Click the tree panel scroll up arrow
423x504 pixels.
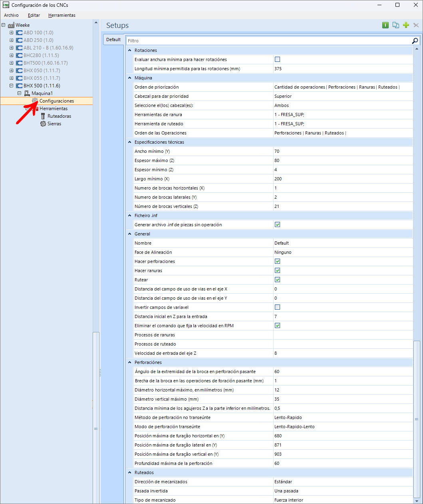pos(96,22)
